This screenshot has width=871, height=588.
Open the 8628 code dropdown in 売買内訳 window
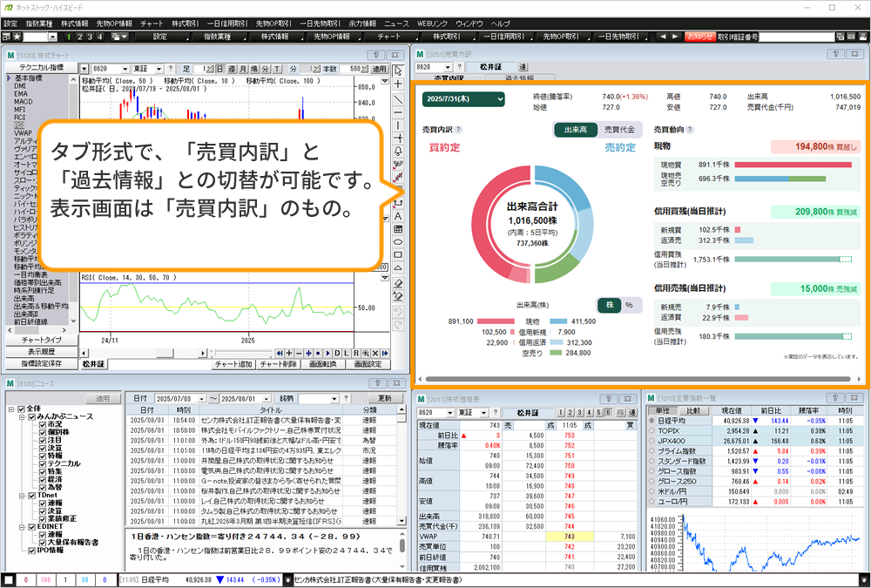[448, 67]
